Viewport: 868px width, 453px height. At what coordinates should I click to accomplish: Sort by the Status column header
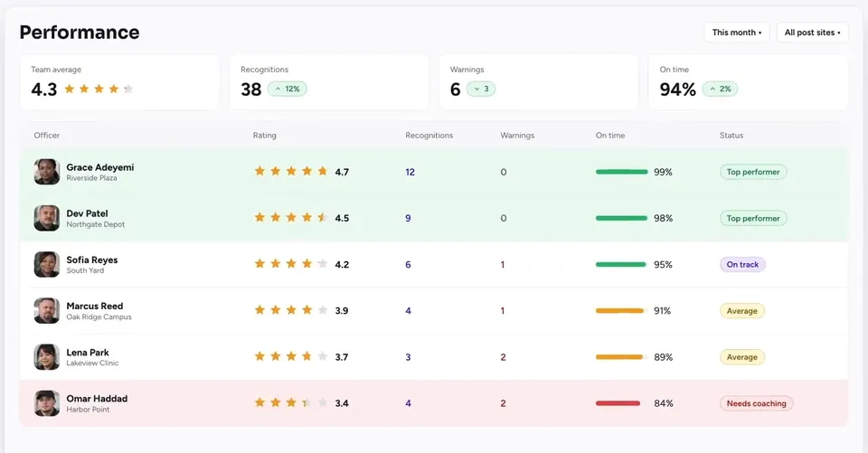pos(731,135)
